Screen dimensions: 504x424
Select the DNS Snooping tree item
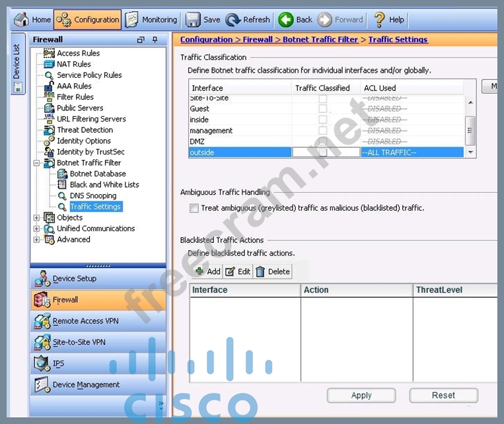pyautogui.click(x=92, y=195)
